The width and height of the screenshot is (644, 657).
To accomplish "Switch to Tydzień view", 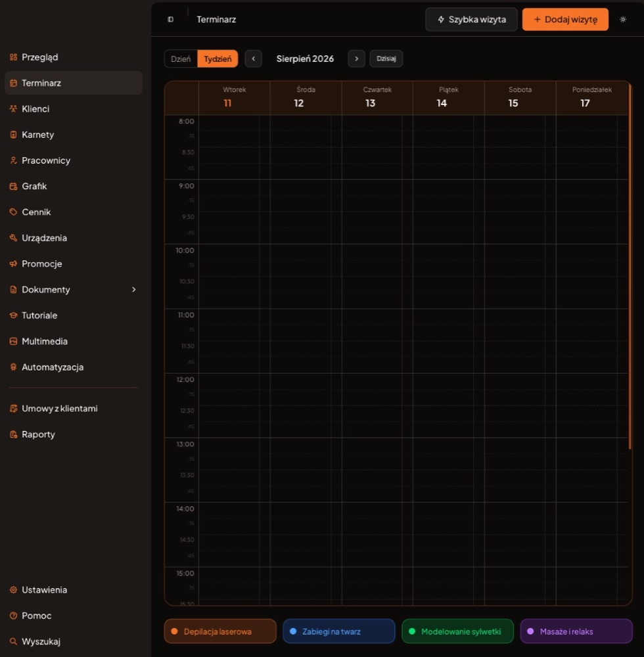I will pos(218,58).
